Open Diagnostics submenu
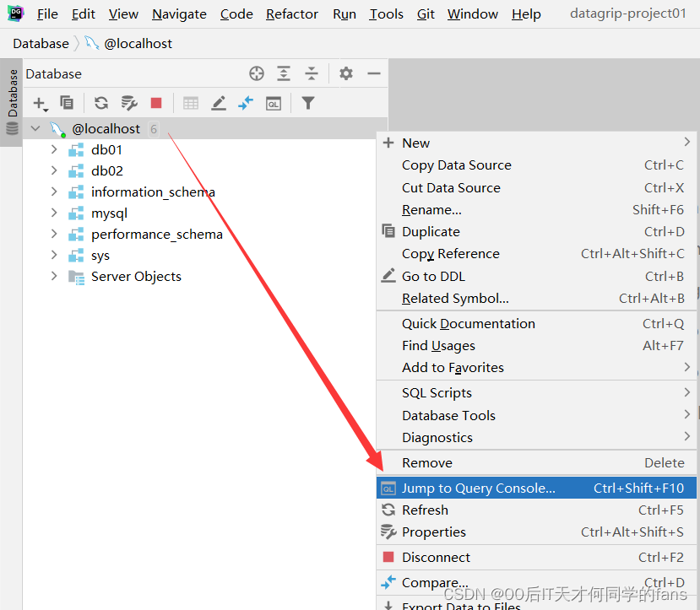The image size is (700, 610). tap(536, 437)
